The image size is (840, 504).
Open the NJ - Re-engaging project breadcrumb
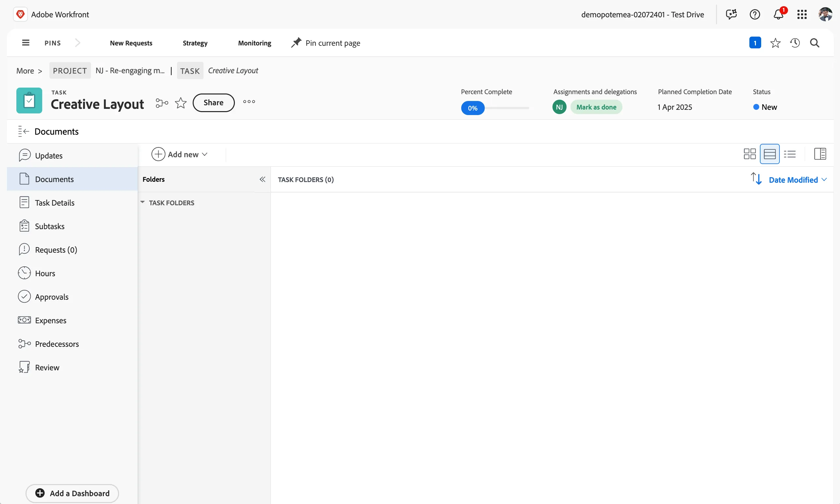[x=130, y=70]
